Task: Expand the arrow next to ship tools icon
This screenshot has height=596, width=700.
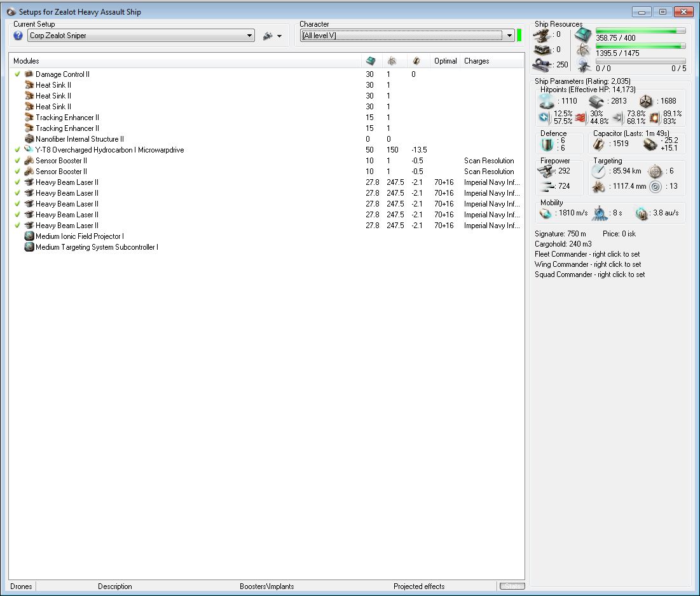Action: click(280, 36)
